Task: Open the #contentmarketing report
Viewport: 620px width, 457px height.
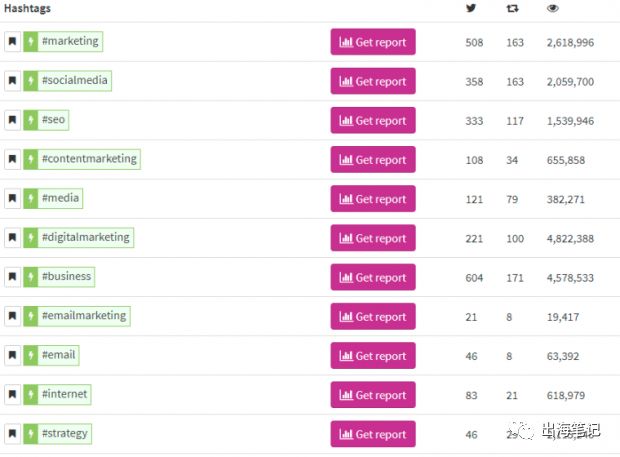Action: tap(373, 160)
